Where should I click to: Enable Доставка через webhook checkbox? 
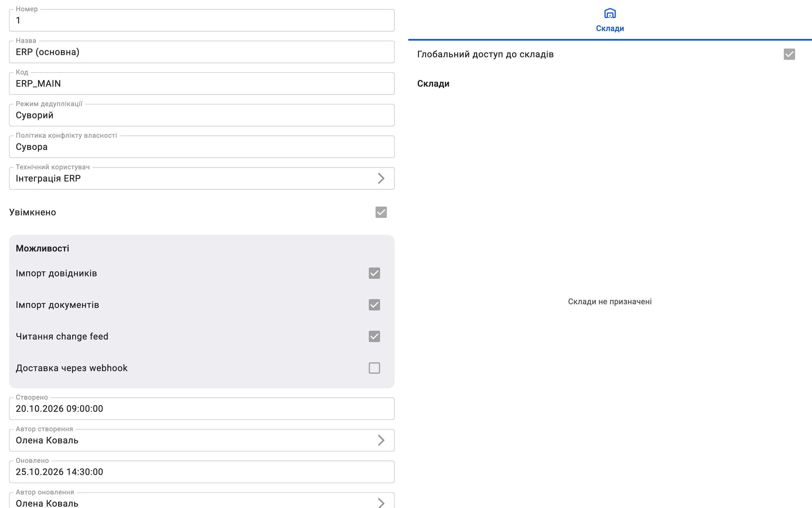click(x=374, y=368)
